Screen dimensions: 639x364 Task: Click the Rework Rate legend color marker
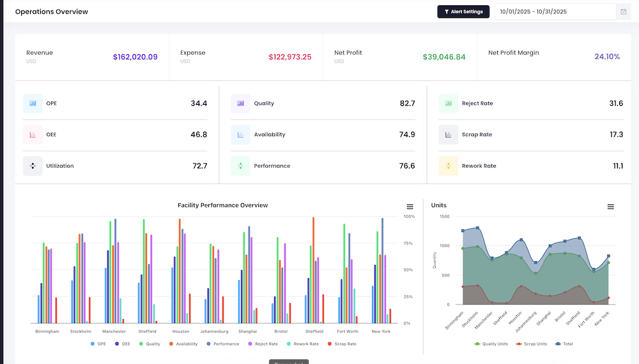(x=288, y=344)
